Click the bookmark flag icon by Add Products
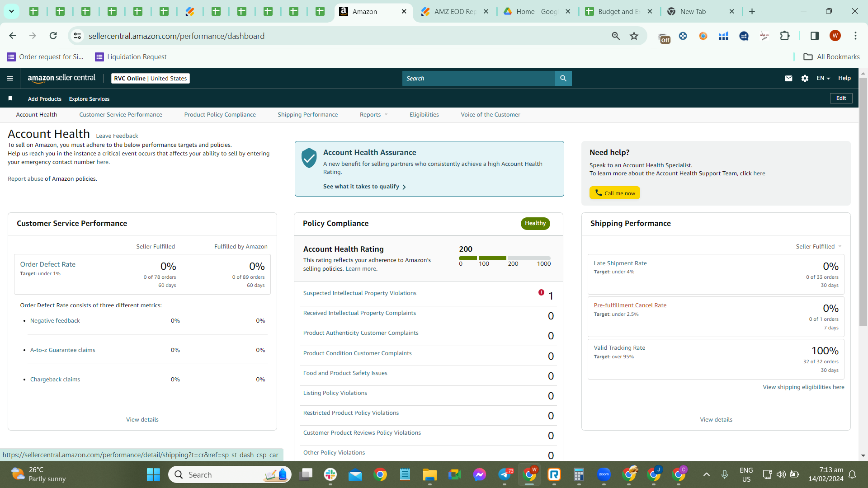The width and height of the screenshot is (868, 488). (10, 99)
